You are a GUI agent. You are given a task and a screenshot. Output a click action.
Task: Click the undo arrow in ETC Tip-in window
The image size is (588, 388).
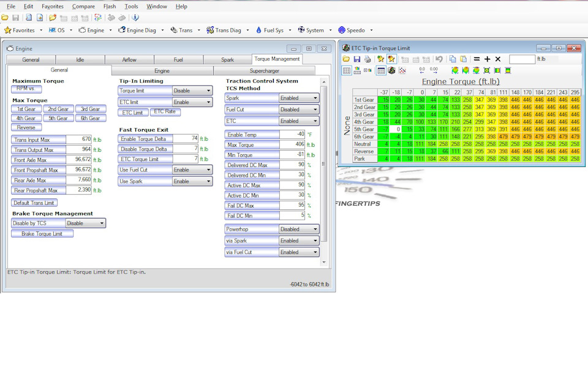click(x=439, y=59)
